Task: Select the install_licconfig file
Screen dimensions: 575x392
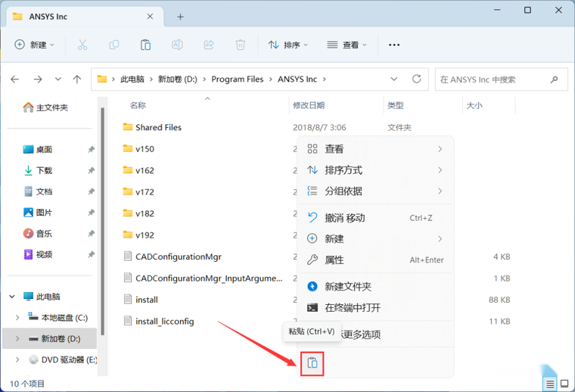Action: click(159, 321)
